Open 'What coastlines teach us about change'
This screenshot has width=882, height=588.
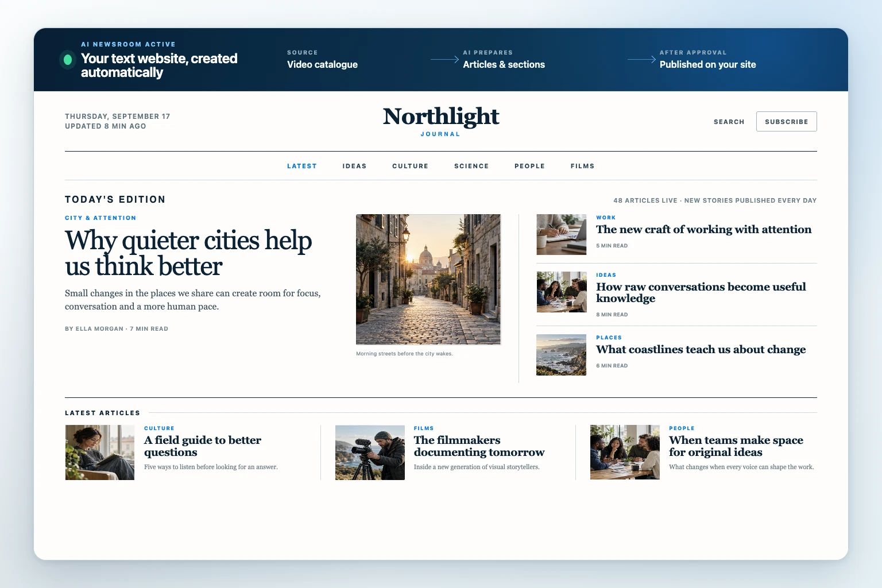pyautogui.click(x=701, y=350)
